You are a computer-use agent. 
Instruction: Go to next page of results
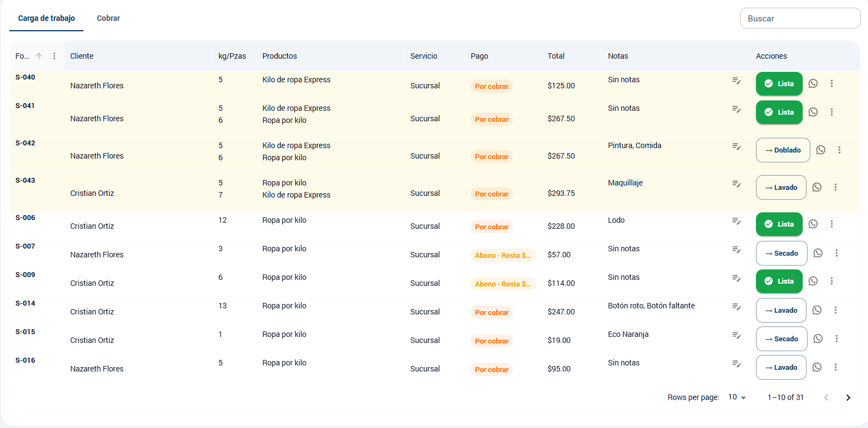848,397
